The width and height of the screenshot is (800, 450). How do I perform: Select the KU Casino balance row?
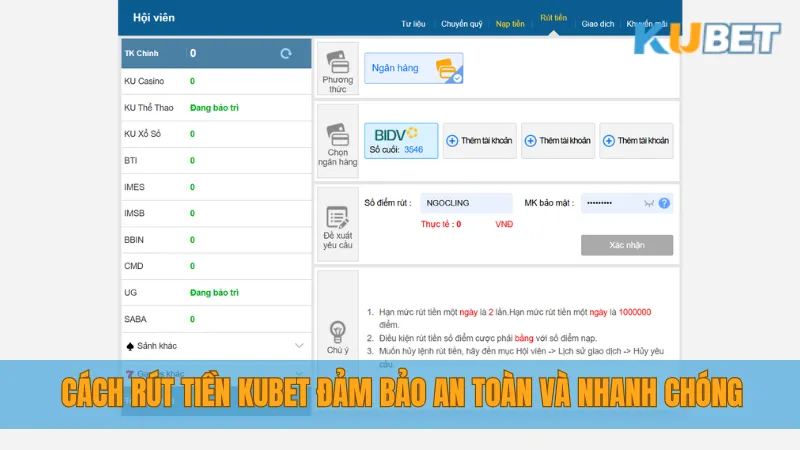pyautogui.click(x=216, y=81)
